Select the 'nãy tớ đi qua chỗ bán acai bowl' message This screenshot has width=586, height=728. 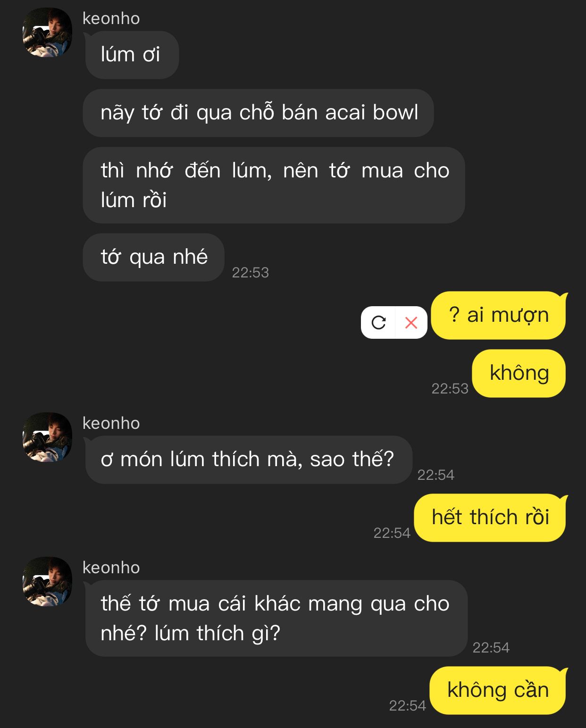[259, 113]
